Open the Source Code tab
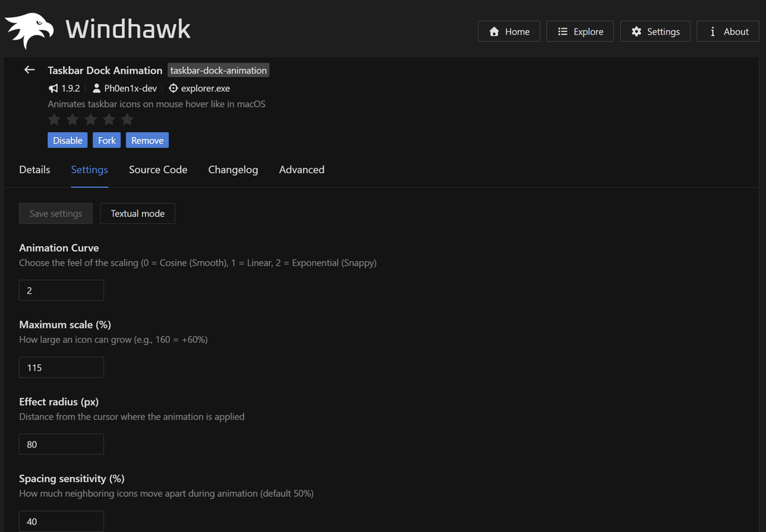Screen dimensions: 766x532 [x=158, y=170]
